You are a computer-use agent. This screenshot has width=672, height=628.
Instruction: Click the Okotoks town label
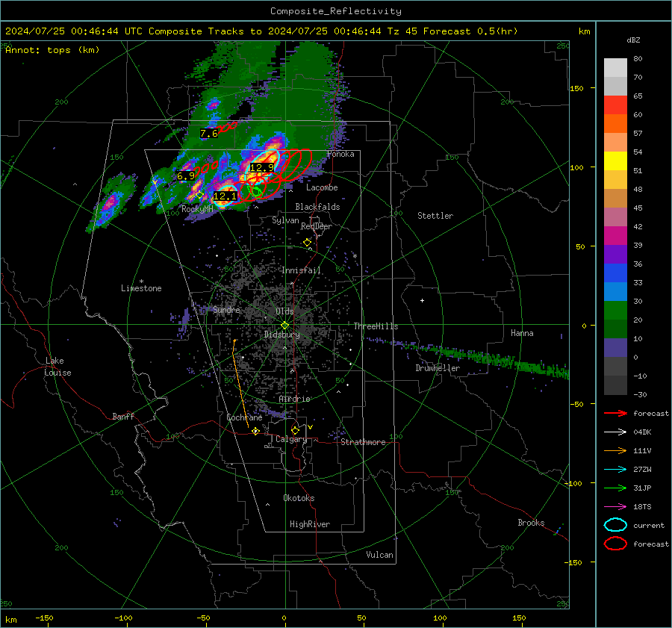[299, 498]
